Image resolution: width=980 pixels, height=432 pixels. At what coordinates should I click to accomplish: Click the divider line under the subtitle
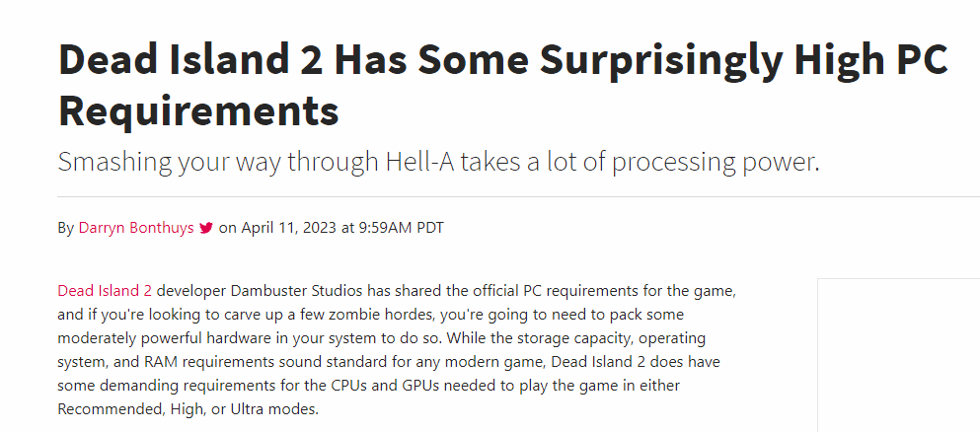519,196
